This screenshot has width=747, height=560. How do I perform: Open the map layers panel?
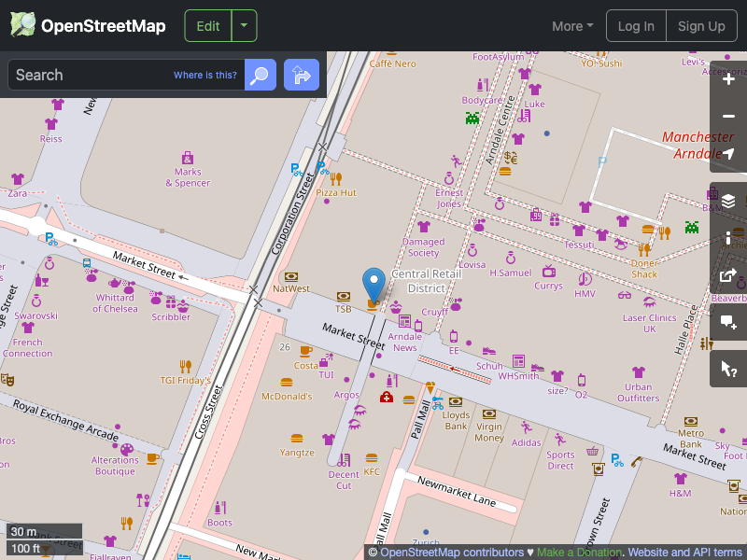coord(728,200)
